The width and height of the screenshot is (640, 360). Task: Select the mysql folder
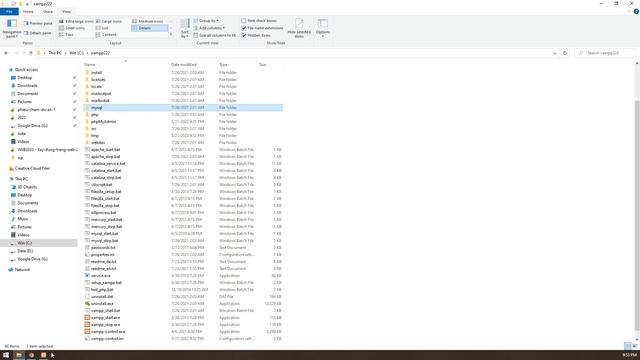(x=182, y=108)
